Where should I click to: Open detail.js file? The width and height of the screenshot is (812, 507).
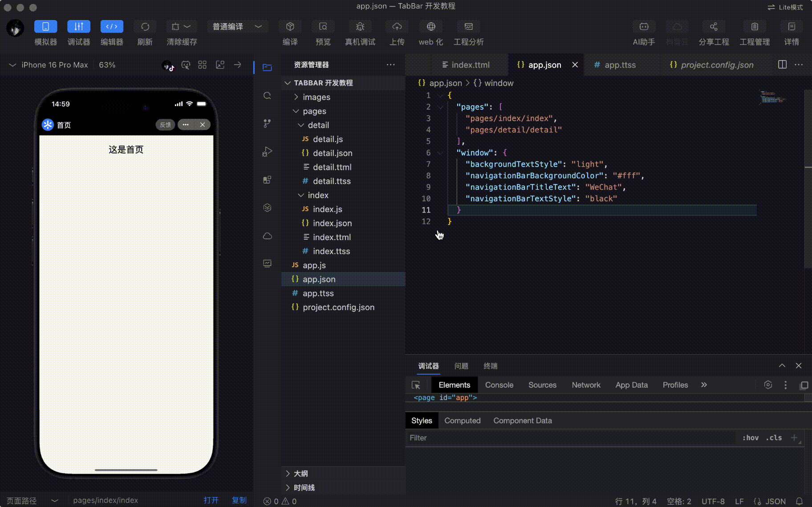tap(343, 139)
